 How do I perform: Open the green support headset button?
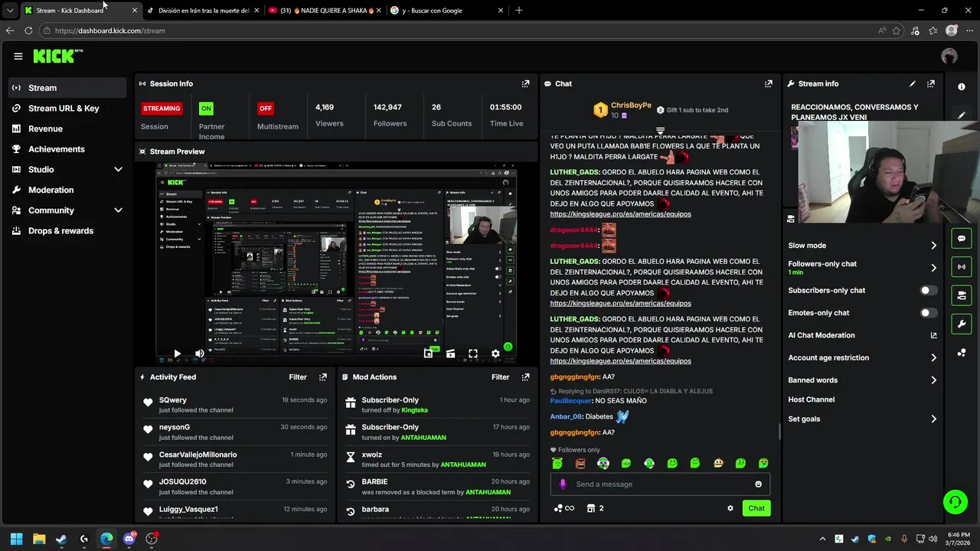click(955, 502)
